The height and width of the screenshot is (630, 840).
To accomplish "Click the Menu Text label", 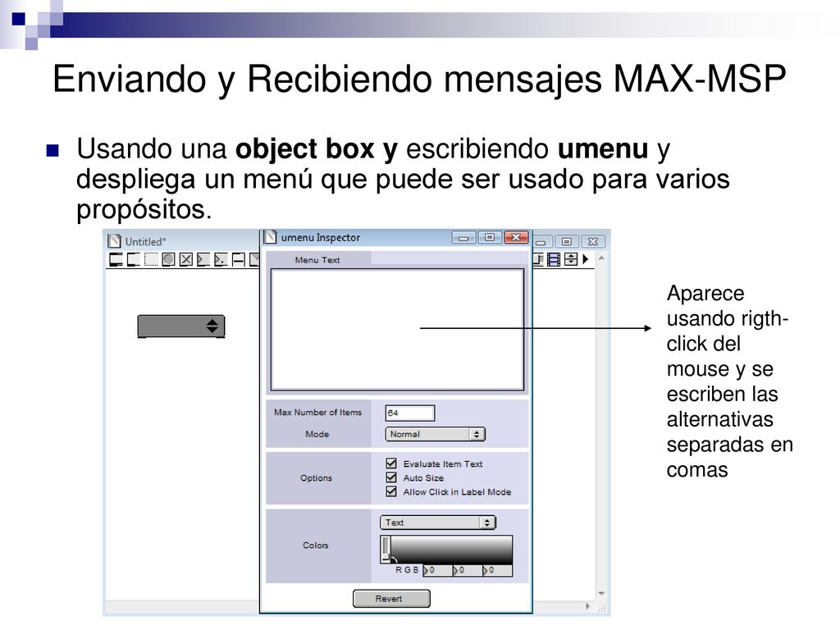I will (317, 260).
